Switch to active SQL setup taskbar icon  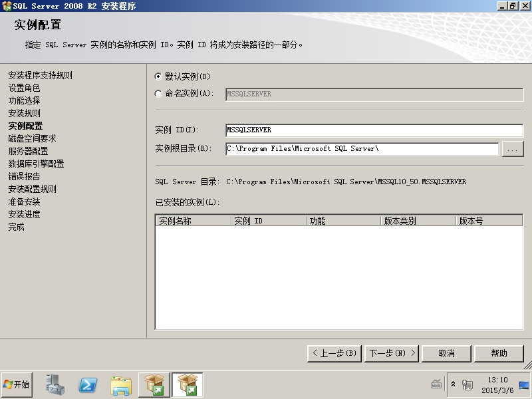(188, 385)
